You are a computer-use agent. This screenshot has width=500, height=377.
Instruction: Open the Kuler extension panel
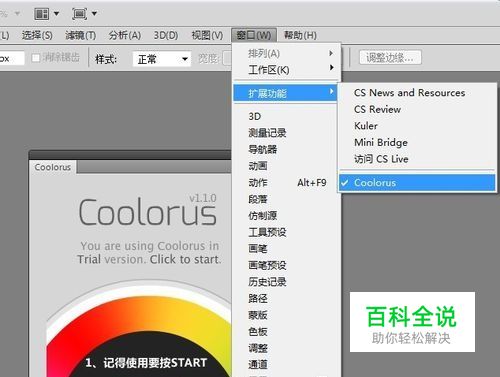417,126
